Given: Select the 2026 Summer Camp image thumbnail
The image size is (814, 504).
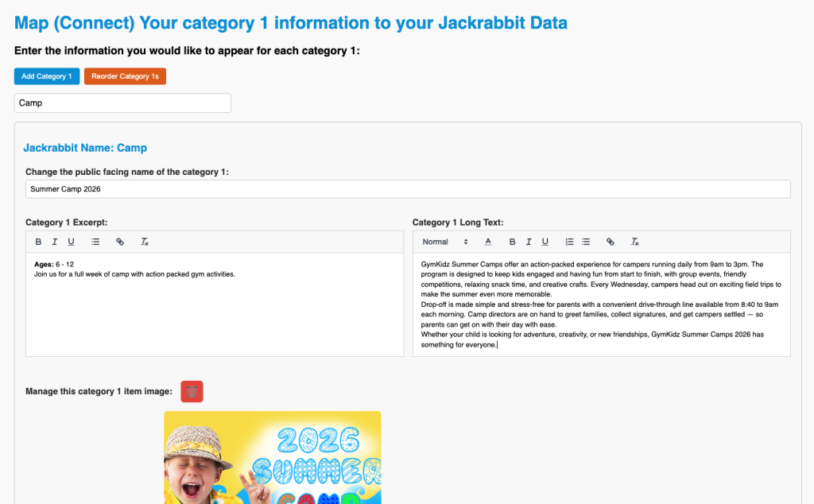Looking at the screenshot, I should pyautogui.click(x=272, y=457).
